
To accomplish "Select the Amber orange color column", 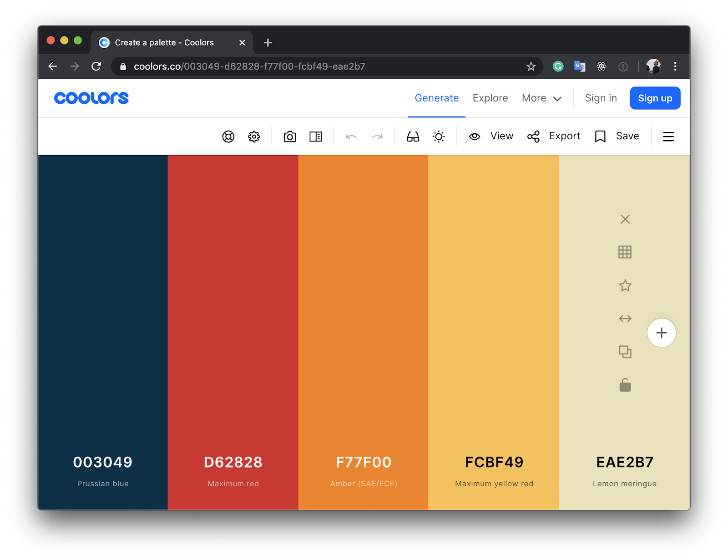I will pos(363,332).
